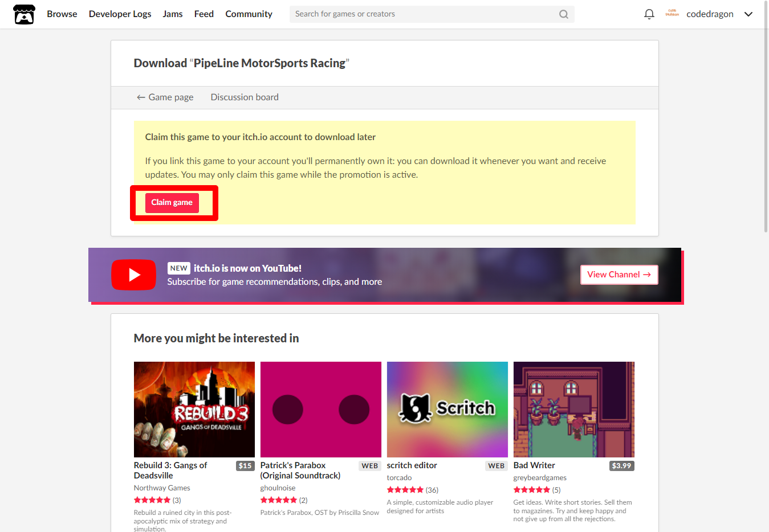Click 'itch.io is now on YouTube!' heading

247,268
